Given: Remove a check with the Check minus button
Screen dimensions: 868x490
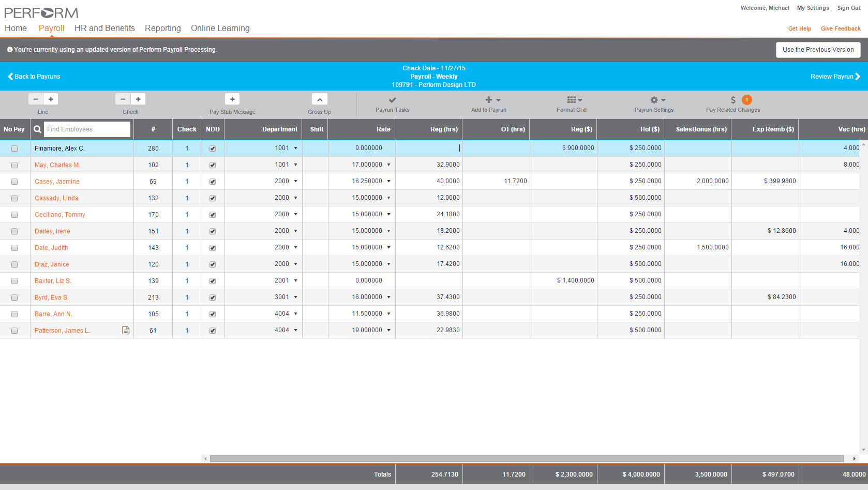Looking at the screenshot, I should (123, 99).
